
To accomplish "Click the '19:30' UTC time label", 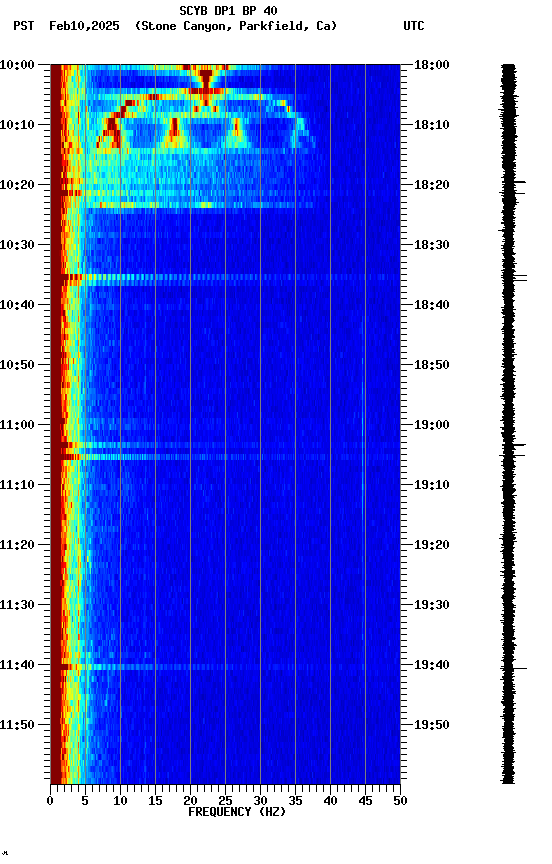I will click(432, 606).
